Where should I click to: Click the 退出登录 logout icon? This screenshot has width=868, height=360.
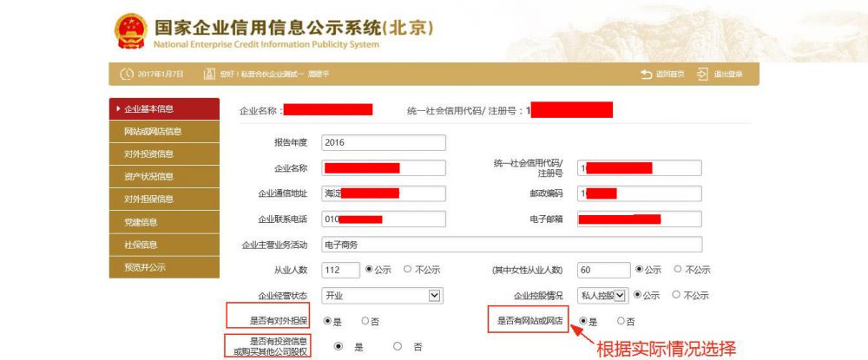[x=702, y=75]
